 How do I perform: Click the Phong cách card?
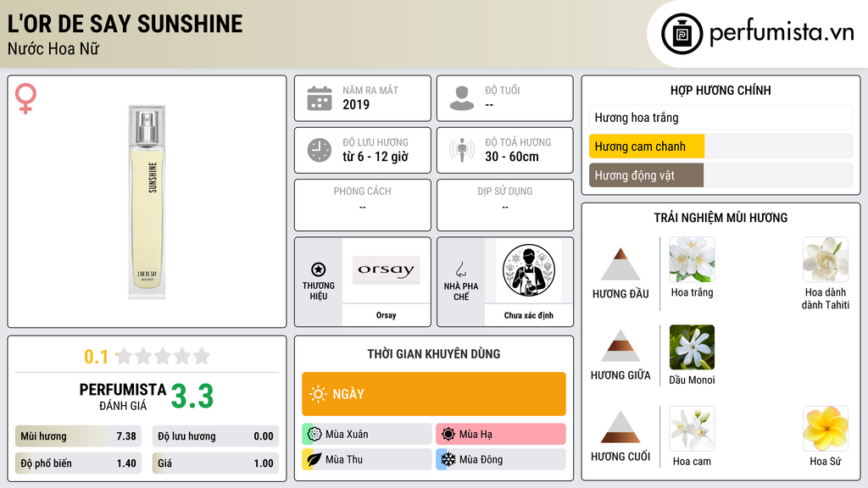tap(363, 205)
